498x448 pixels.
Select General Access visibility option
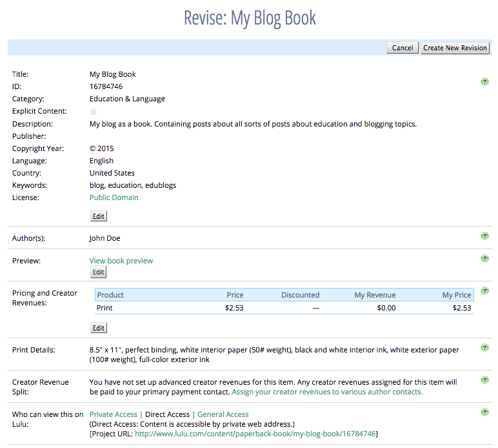(223, 414)
